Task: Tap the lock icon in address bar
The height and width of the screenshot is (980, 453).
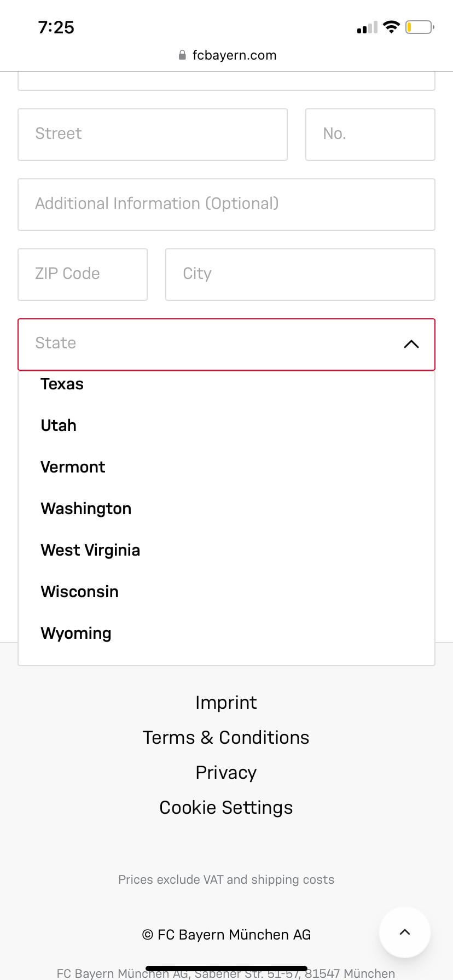Action: click(182, 55)
